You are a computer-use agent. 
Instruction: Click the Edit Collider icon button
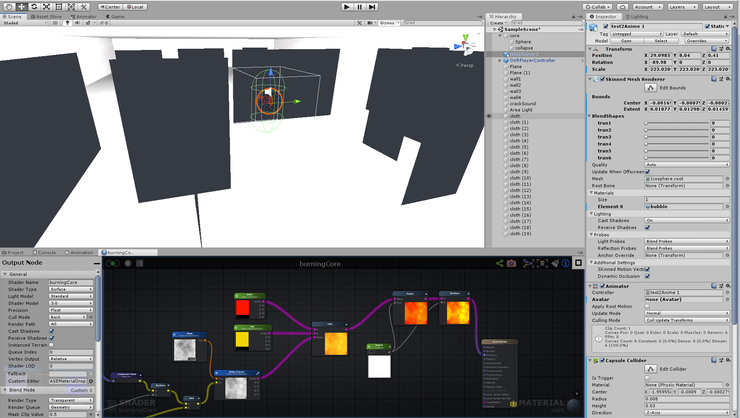tap(650, 369)
